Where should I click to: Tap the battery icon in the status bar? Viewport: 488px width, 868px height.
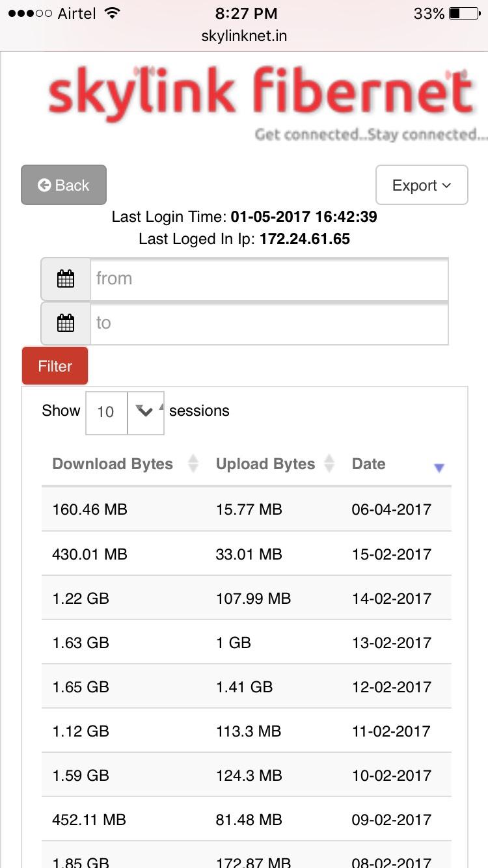[x=463, y=14]
